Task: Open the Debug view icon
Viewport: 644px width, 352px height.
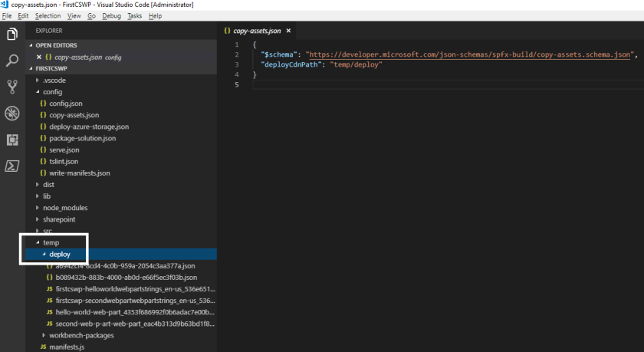Action: click(x=12, y=113)
